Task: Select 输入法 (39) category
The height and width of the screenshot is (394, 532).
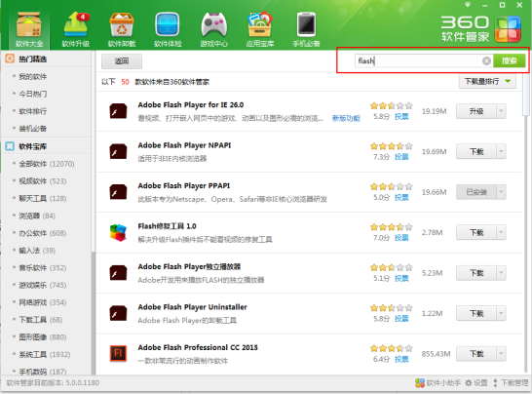Action: click(x=37, y=251)
